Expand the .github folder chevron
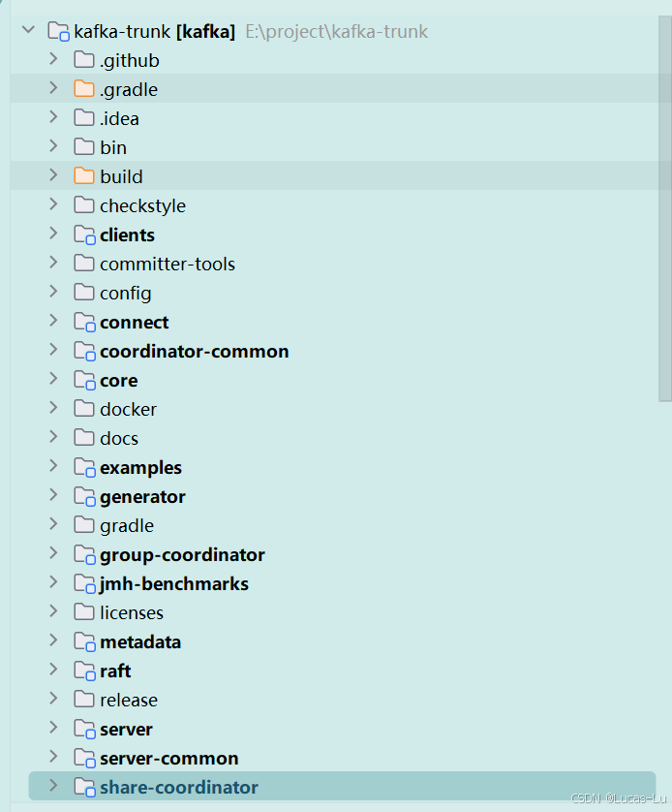Screen dimensions: 672x812 click(x=53, y=59)
